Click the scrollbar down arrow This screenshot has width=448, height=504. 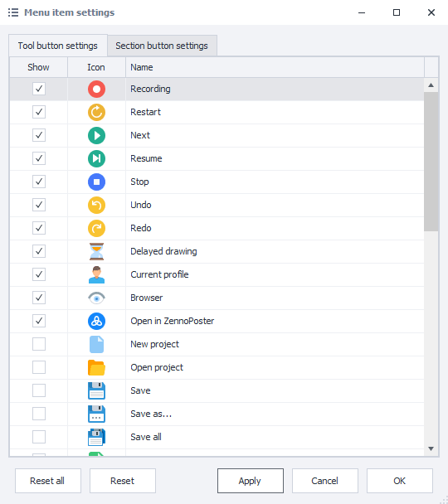[431, 448]
